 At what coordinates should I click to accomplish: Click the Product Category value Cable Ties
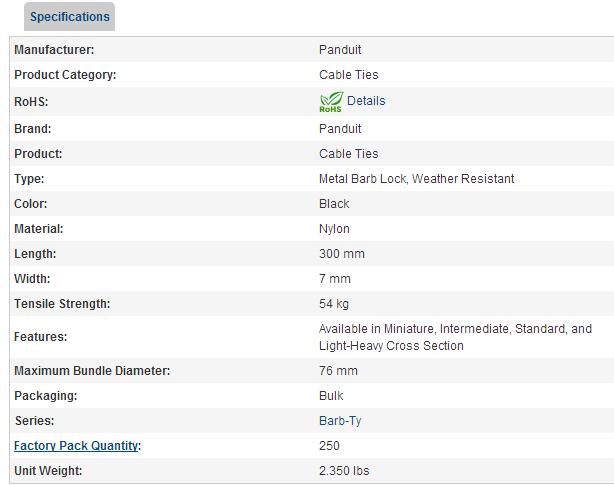[349, 74]
